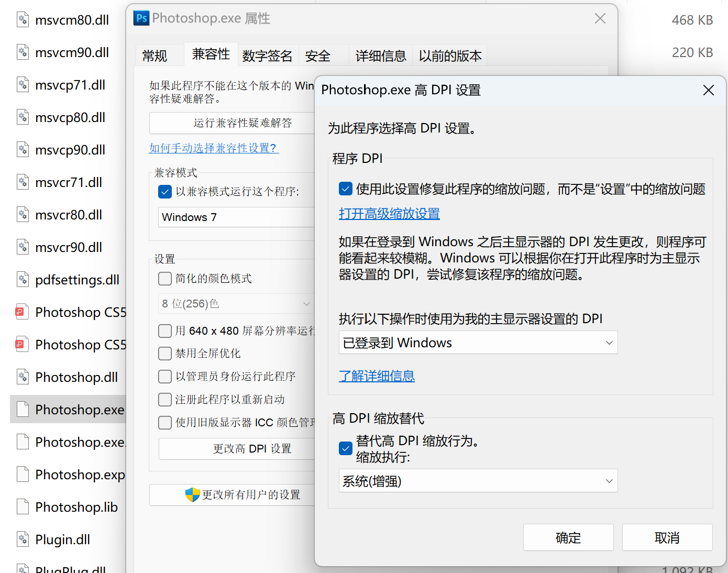Click the pdfsettings.dll file icon
728x573 pixels.
tap(23, 280)
